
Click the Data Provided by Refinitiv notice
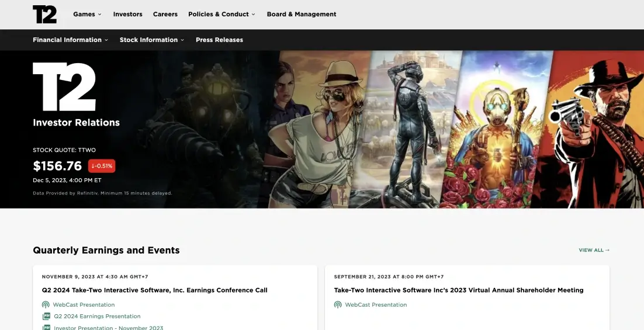coord(102,193)
